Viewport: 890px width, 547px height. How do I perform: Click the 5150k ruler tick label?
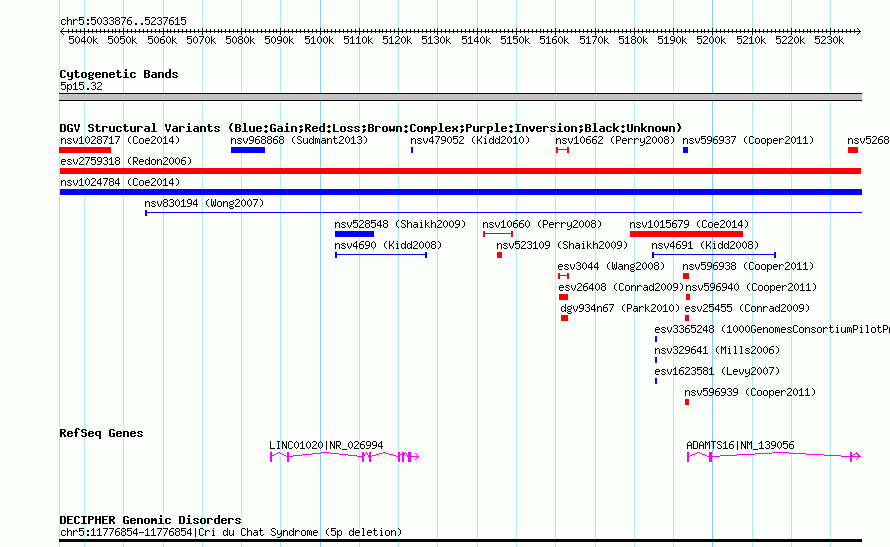pyautogui.click(x=515, y=40)
